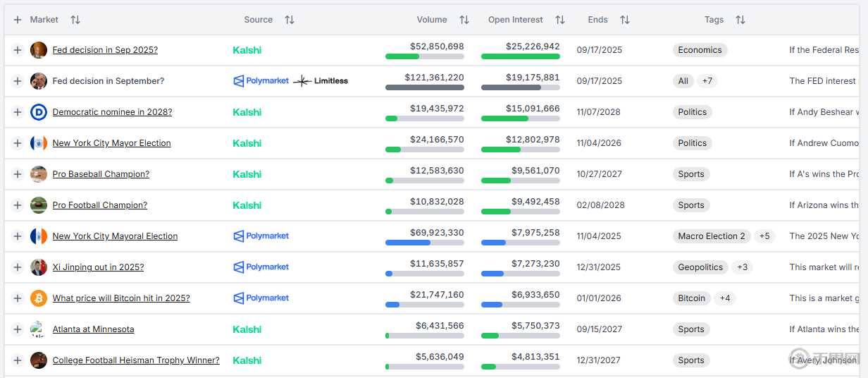Select the Economics tag
868x378 pixels.
700,50
